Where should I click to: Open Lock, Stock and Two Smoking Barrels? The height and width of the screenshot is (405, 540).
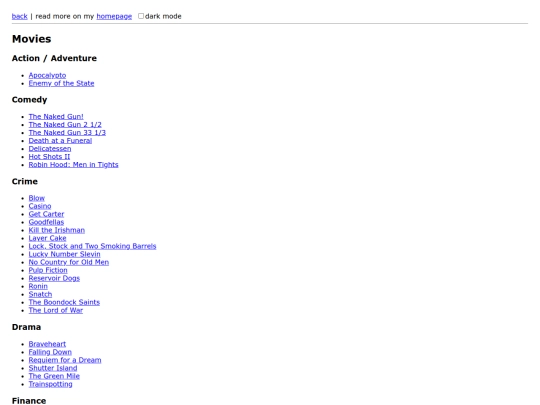(92, 246)
